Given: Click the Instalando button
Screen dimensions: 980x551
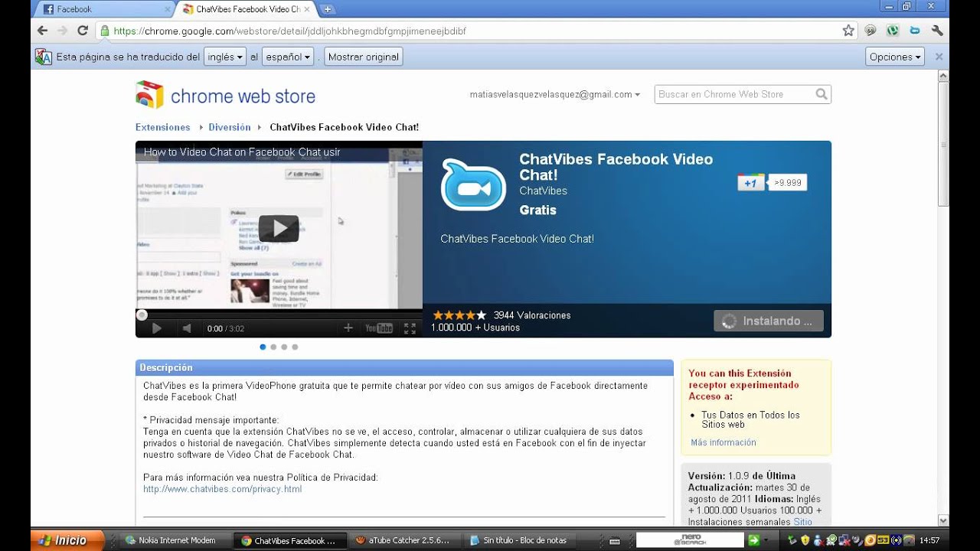Looking at the screenshot, I should tap(769, 321).
